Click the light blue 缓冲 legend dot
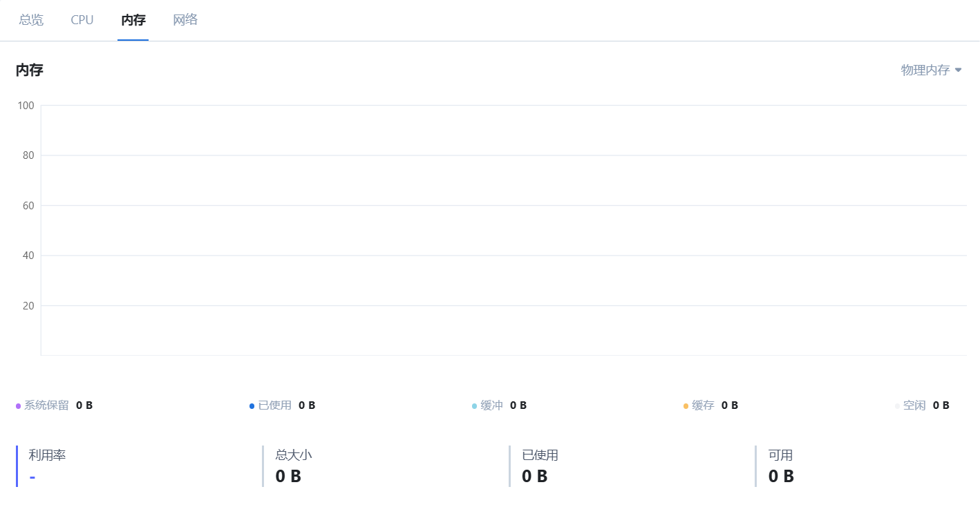This screenshot has height=507, width=980. [475, 406]
